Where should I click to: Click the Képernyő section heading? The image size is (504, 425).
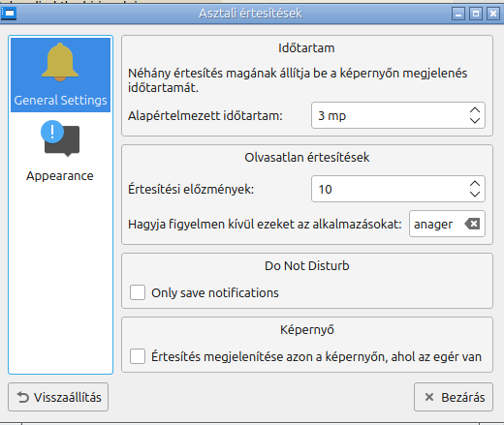click(x=307, y=330)
